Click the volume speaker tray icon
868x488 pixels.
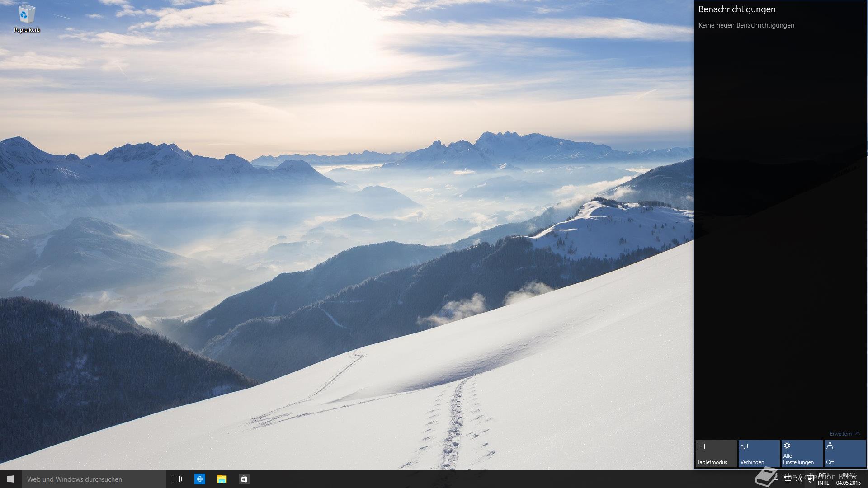pyautogui.click(x=798, y=479)
